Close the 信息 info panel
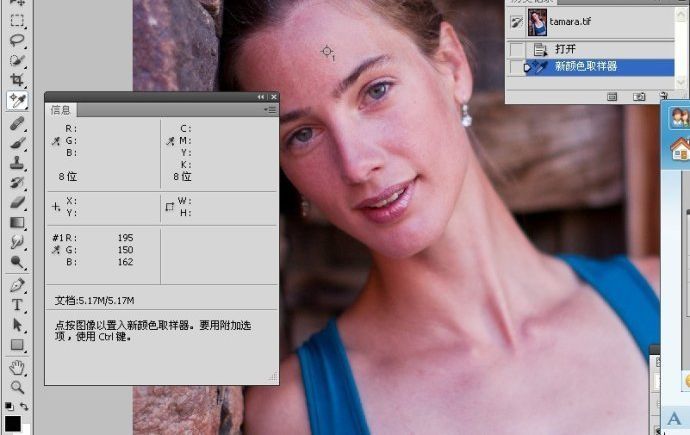This screenshot has height=435, width=690. [x=274, y=97]
